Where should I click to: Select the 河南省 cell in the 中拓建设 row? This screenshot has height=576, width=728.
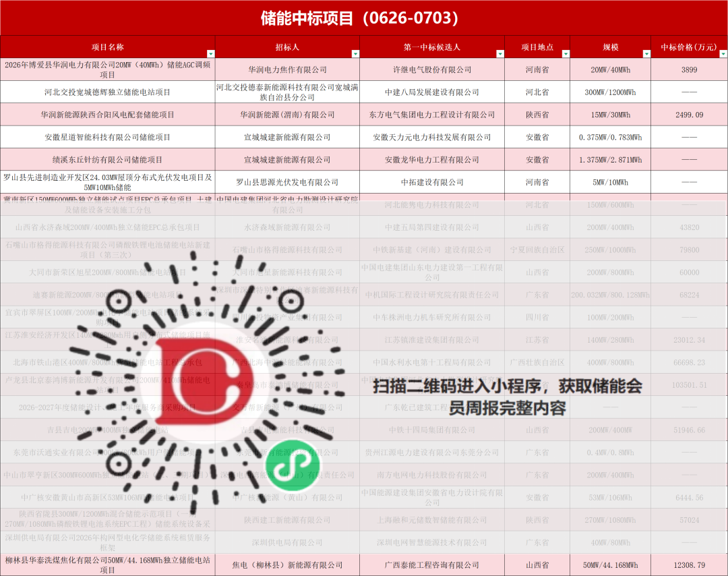[537, 182]
